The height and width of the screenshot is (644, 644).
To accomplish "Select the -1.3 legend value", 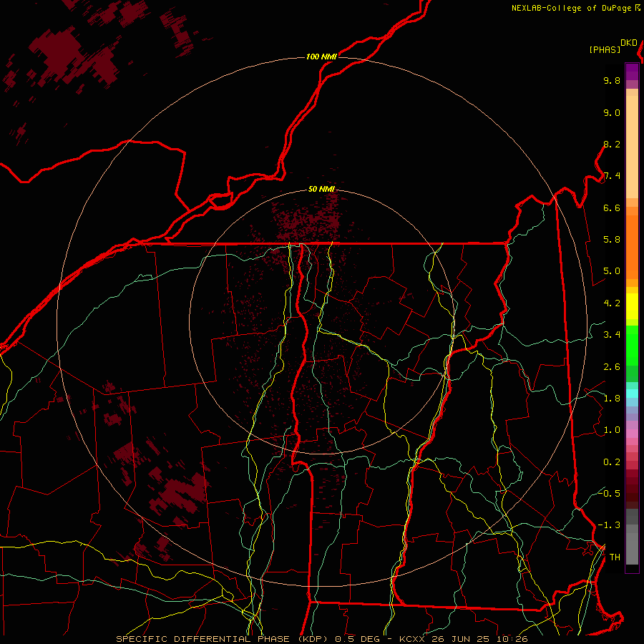I will (x=609, y=525).
